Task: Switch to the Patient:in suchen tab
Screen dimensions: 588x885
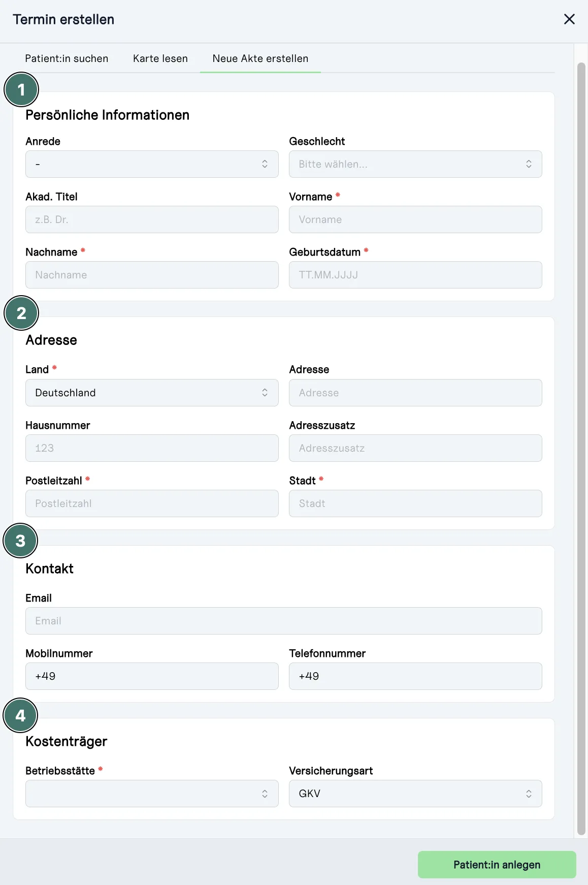Action: pyautogui.click(x=67, y=58)
